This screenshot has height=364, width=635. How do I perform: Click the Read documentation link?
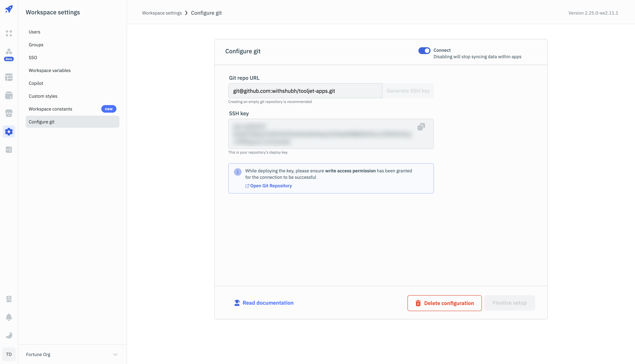tap(268, 303)
